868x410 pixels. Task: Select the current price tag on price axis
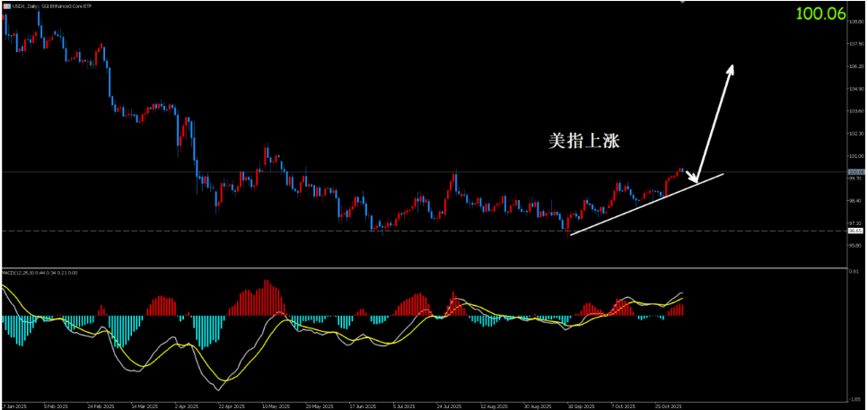click(x=855, y=172)
